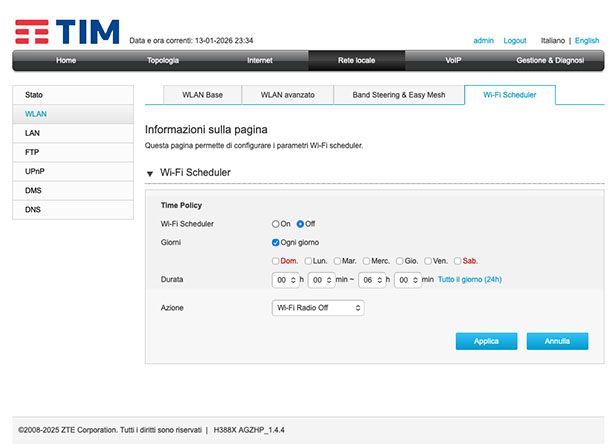Click the Informazioni sulla pagina heading
This screenshot has height=448, width=610.
click(206, 130)
